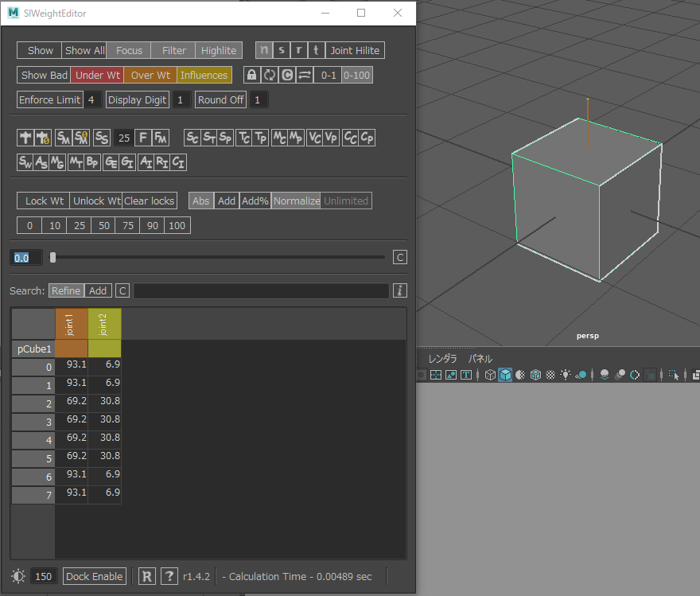
Task: Click the Show button
Action: (x=40, y=50)
